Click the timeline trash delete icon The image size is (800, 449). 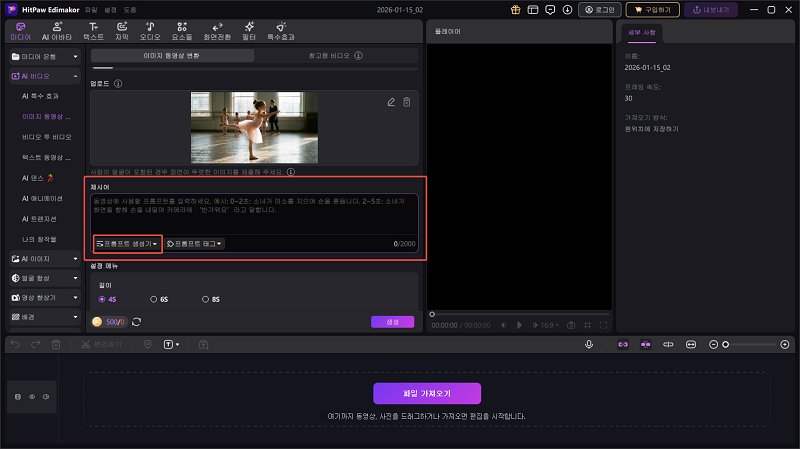pos(56,345)
